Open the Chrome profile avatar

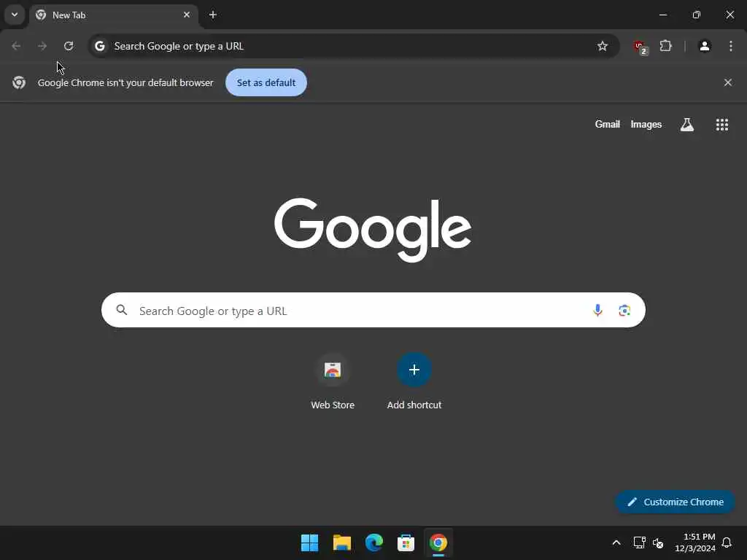705,46
